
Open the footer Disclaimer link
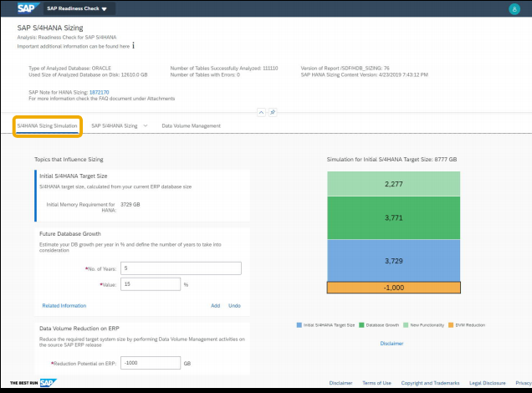click(340, 383)
